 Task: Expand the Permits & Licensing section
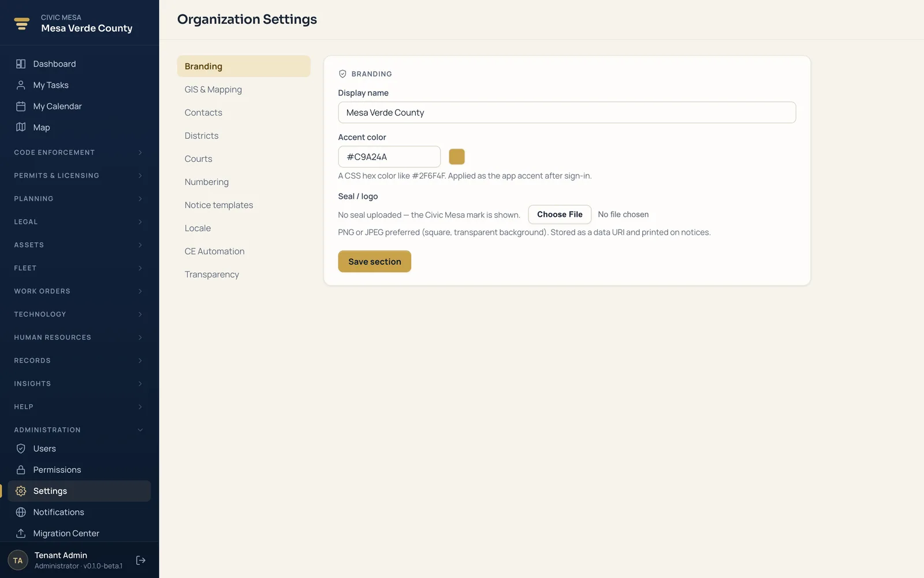point(79,176)
